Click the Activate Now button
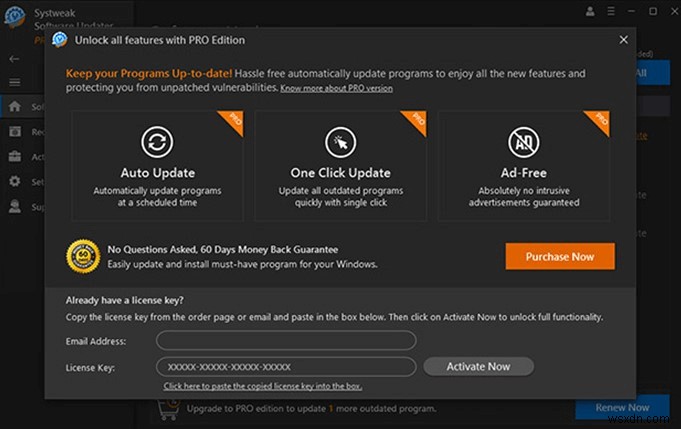 point(478,366)
